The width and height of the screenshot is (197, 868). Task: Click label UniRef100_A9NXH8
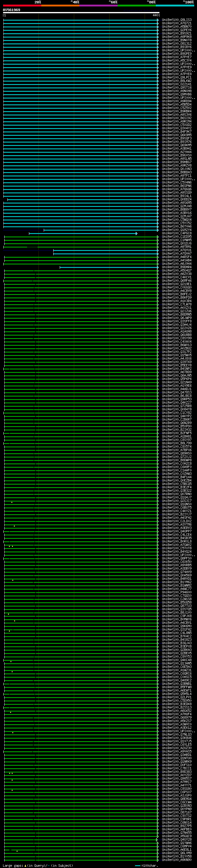177,91
